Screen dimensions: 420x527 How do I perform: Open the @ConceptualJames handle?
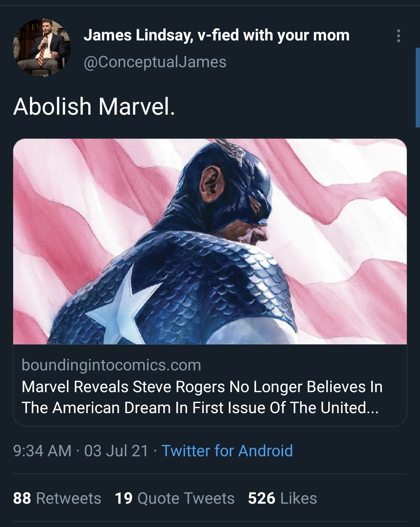[x=155, y=62]
